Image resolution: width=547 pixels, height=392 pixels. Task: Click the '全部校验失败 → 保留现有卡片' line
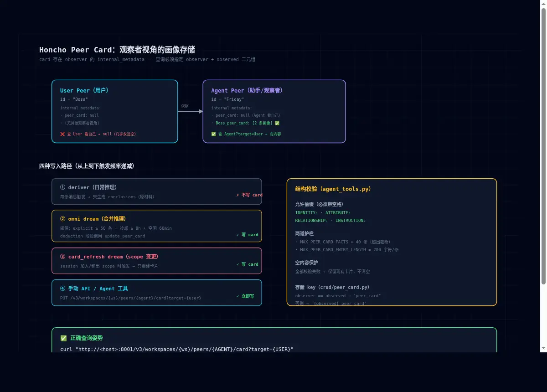pyautogui.click(x=332, y=272)
